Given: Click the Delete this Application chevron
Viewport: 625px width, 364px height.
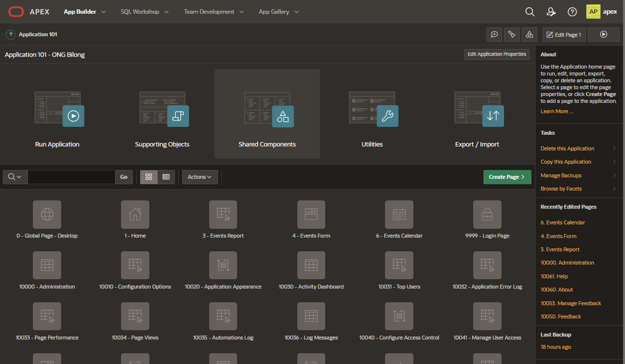Looking at the screenshot, I should coord(614,148).
